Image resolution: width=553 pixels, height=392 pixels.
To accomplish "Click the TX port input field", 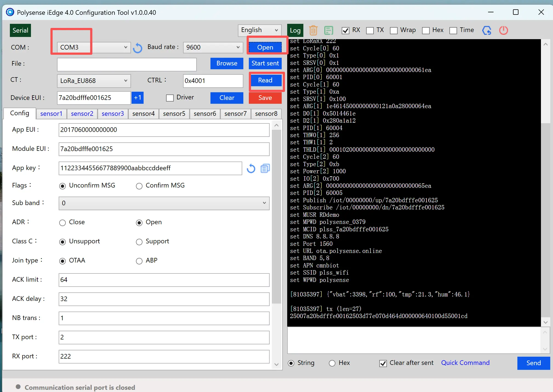I will tap(164, 338).
